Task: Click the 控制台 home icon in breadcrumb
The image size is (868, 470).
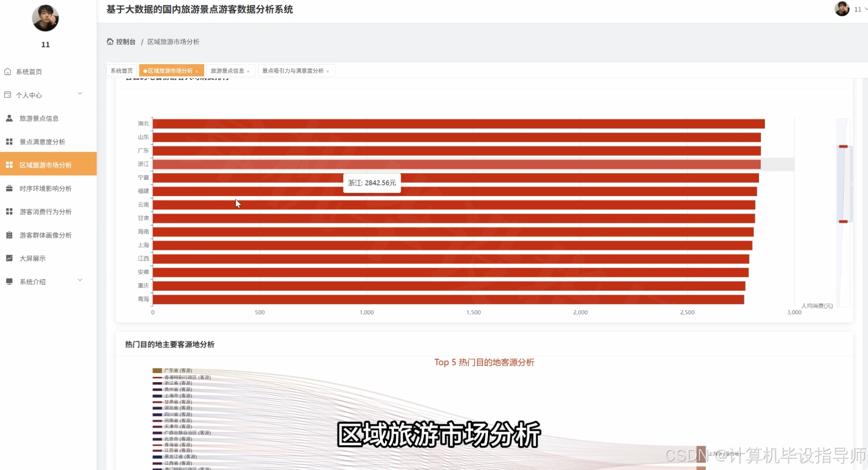Action: [109, 41]
